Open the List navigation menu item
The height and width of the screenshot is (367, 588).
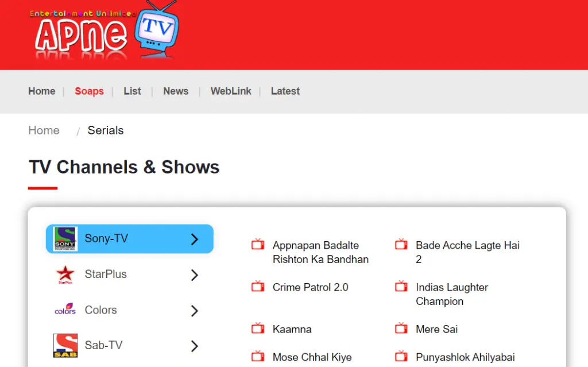click(133, 91)
